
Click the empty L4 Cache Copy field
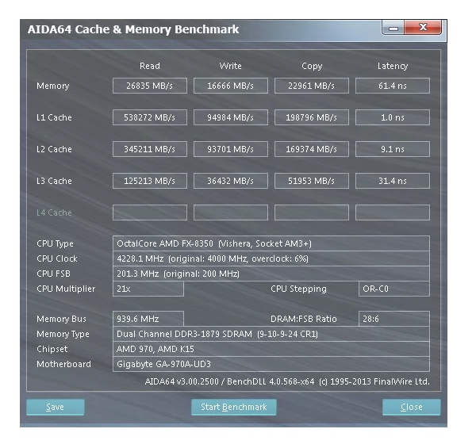pyautogui.click(x=312, y=213)
